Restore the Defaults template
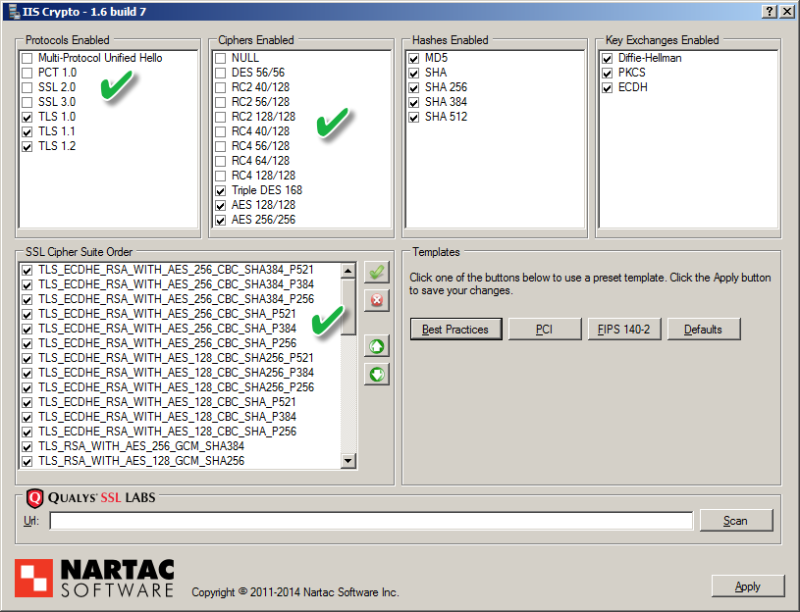The width and height of the screenshot is (800, 612). tap(703, 329)
